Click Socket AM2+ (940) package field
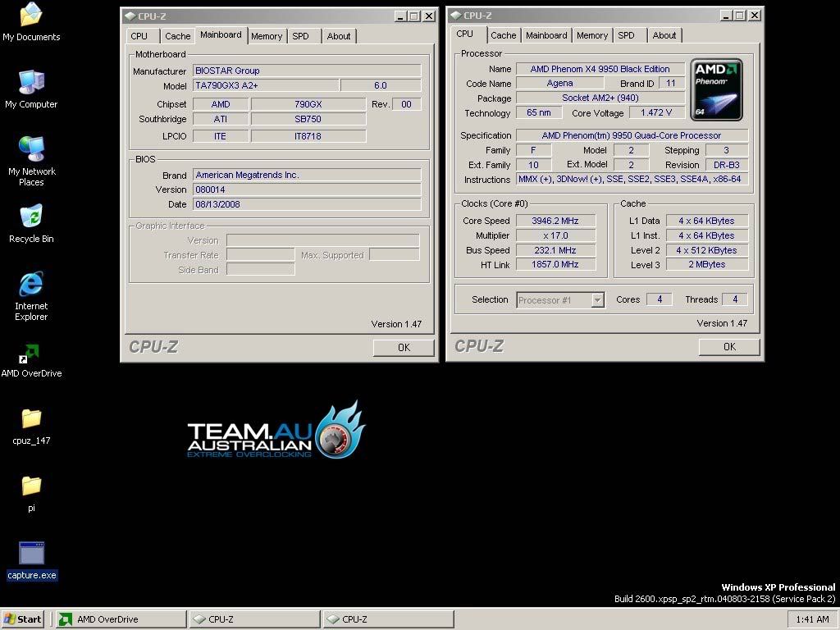The width and height of the screenshot is (840, 630). pyautogui.click(x=600, y=98)
